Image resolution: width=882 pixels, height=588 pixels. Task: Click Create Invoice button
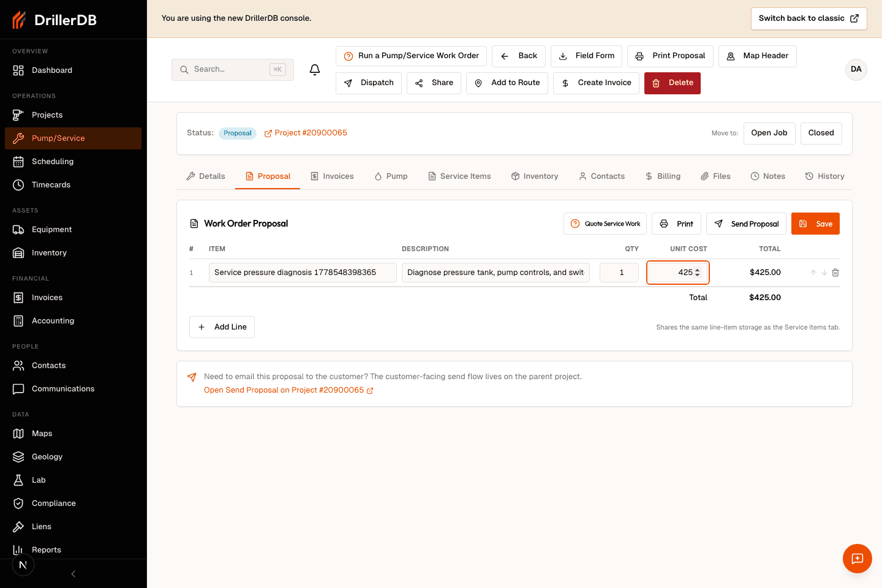[596, 83]
